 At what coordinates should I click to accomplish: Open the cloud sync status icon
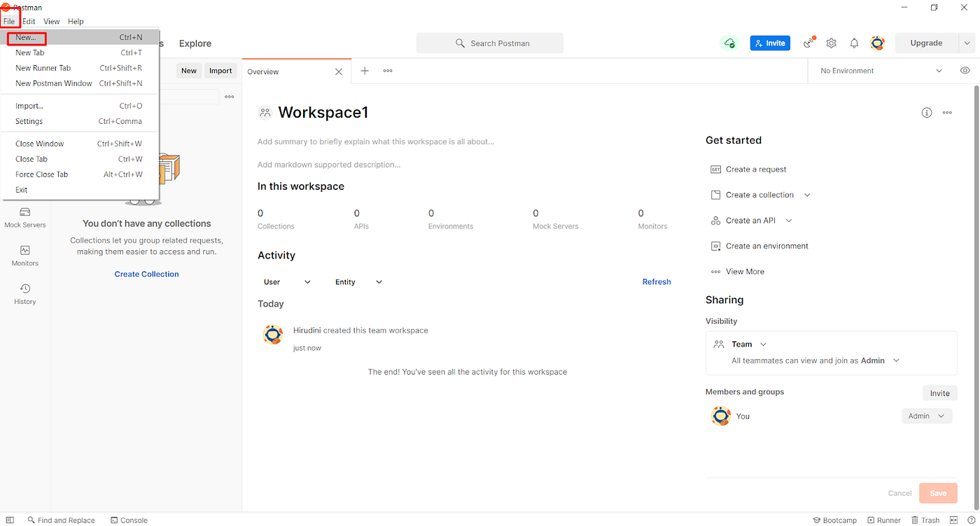(x=729, y=43)
